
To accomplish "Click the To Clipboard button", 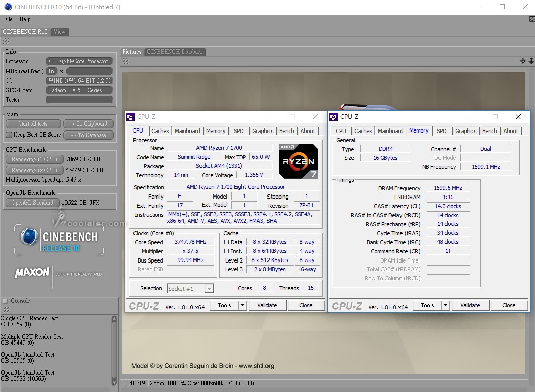I will point(88,124).
